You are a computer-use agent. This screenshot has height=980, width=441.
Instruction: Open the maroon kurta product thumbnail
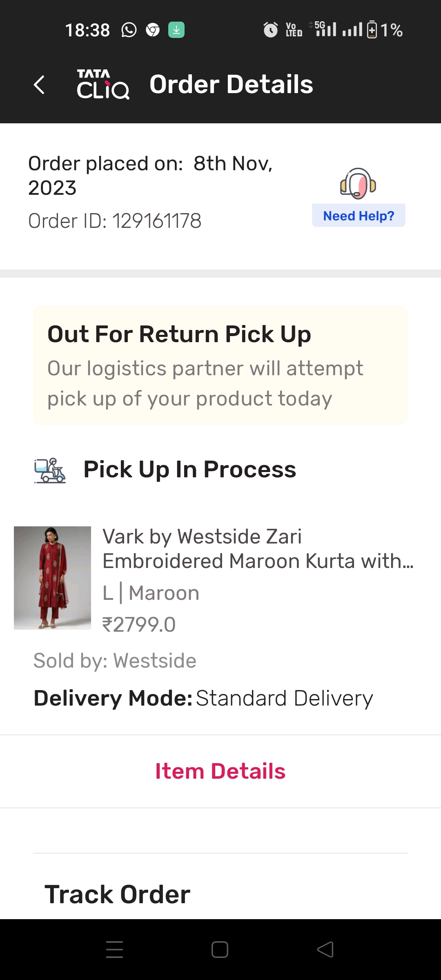coord(52,578)
